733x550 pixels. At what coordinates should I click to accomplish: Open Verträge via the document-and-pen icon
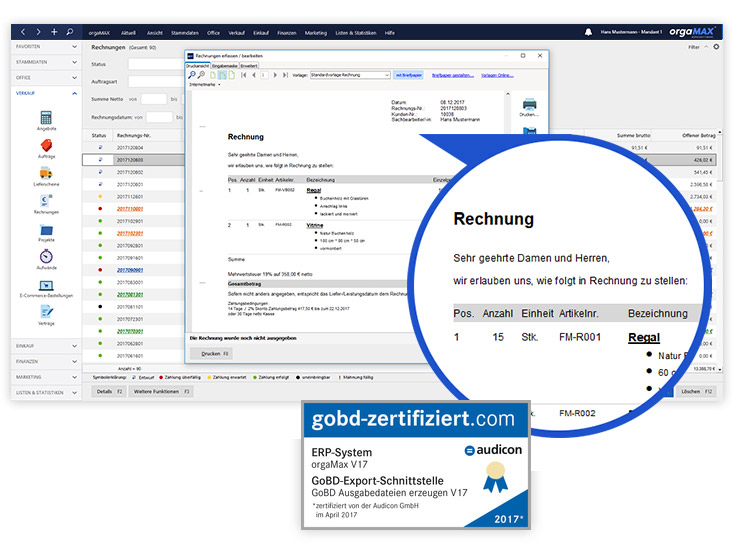point(46,312)
